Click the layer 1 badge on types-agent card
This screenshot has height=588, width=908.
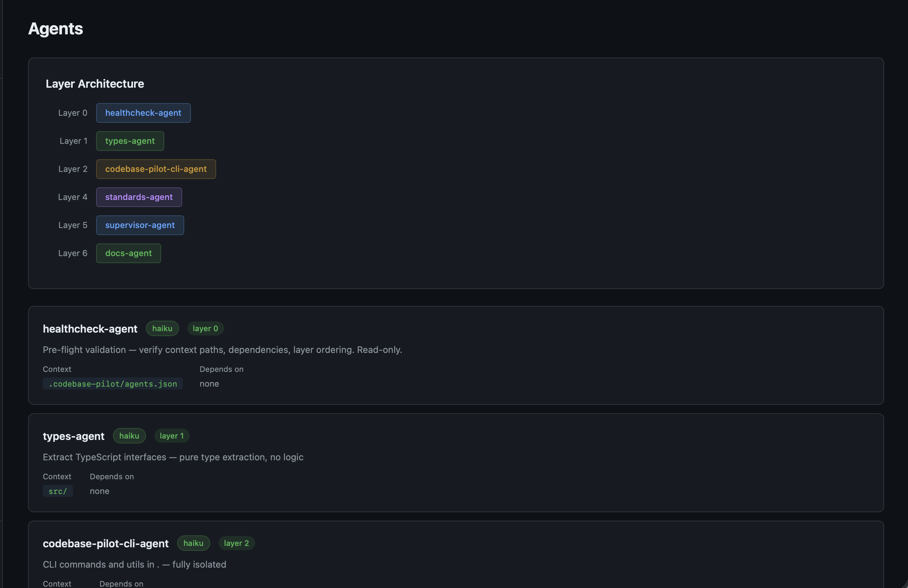coord(172,436)
